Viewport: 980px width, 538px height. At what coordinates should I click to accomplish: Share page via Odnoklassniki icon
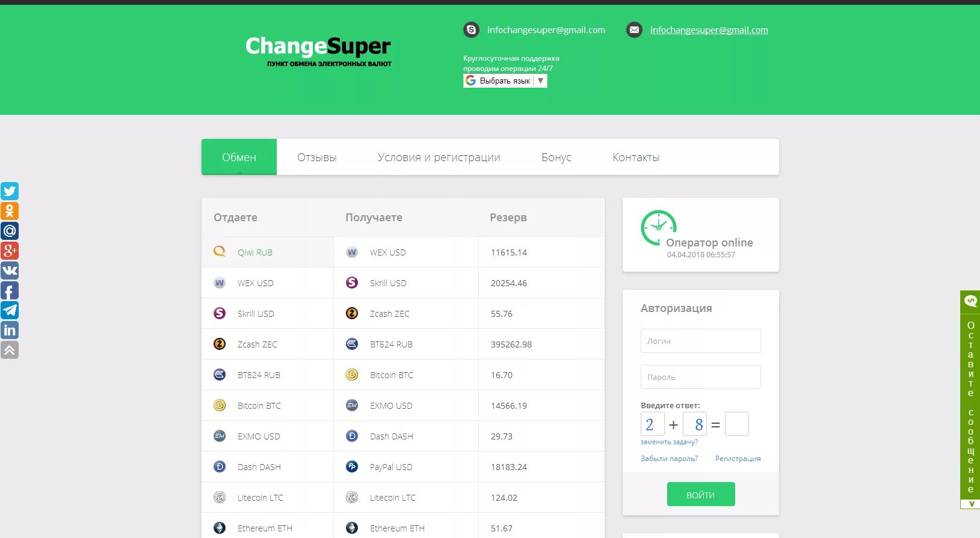pyautogui.click(x=10, y=211)
